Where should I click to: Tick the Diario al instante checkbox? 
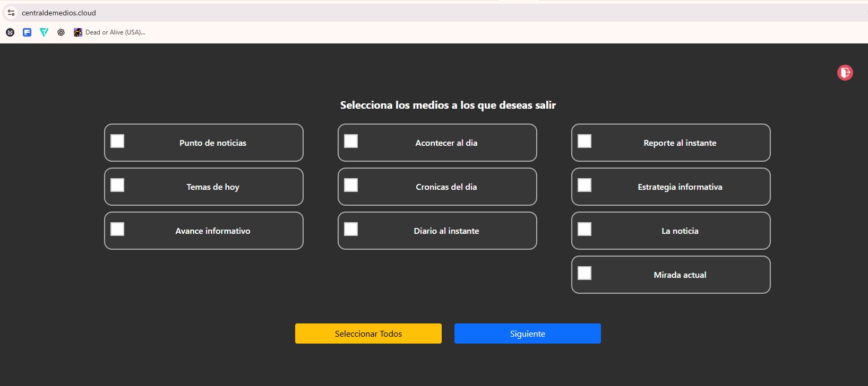tap(351, 229)
